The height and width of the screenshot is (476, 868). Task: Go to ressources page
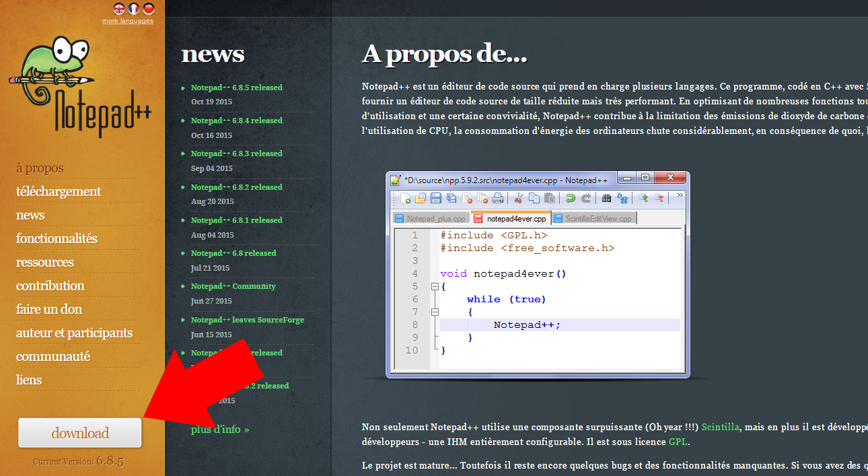[45, 262]
